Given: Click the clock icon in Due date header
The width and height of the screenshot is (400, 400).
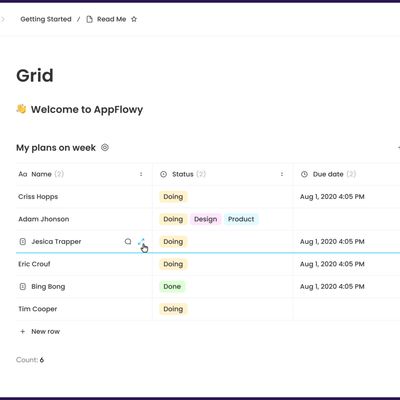Looking at the screenshot, I should point(304,174).
